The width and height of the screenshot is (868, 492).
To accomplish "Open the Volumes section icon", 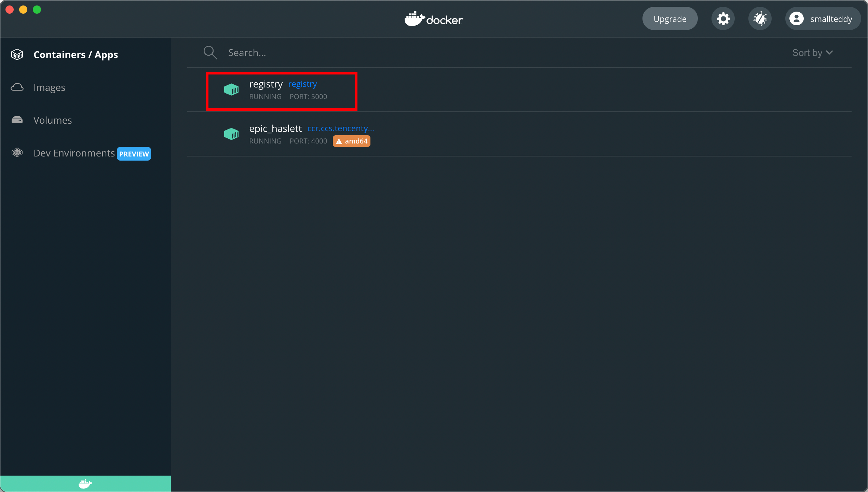I will (x=17, y=120).
